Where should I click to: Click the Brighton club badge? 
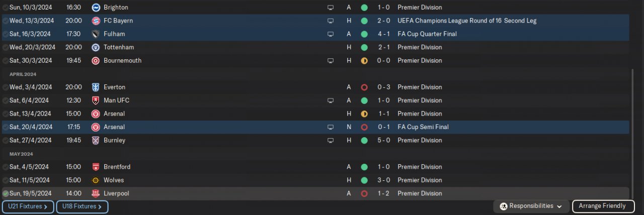click(96, 8)
